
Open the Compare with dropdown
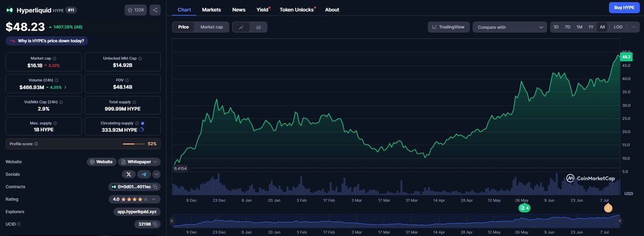pos(510,27)
